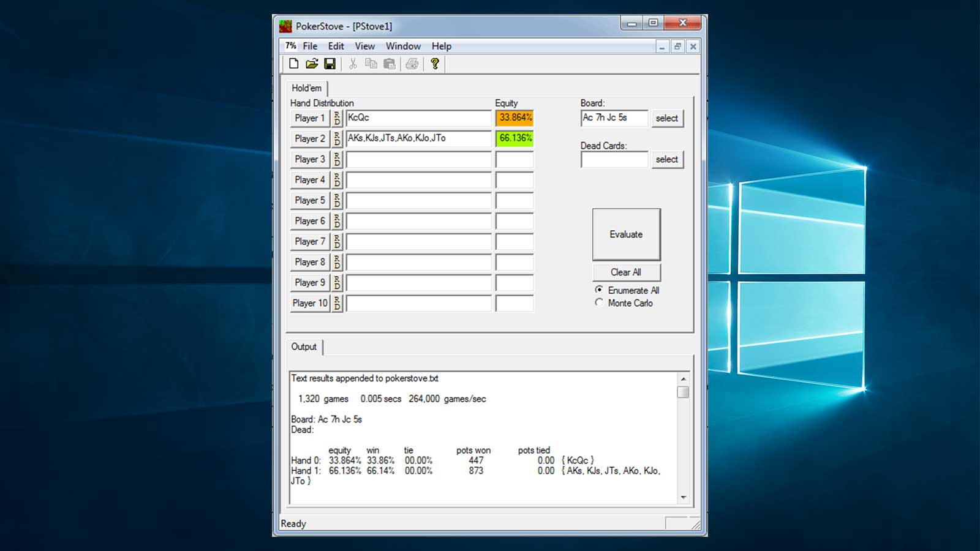Click the Cut scissors toolbar icon
980x551 pixels.
point(353,64)
